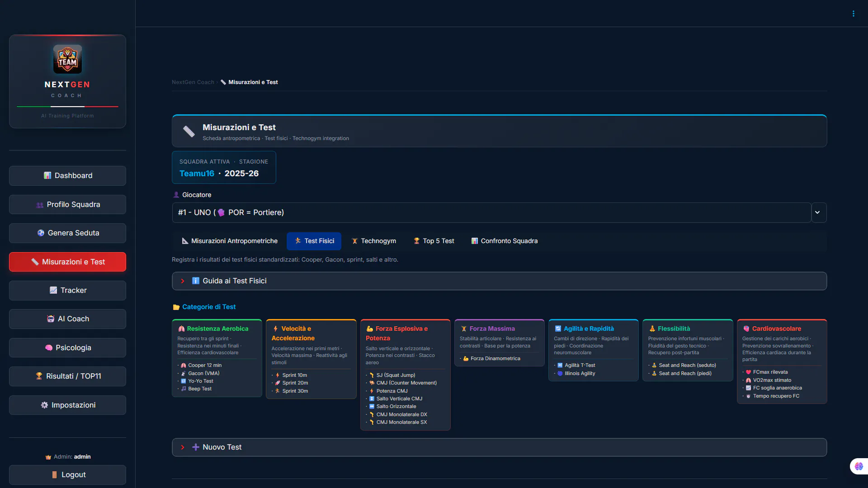This screenshot has width=868, height=488.
Task: Click the VO2max stimato item
Action: 768,380
